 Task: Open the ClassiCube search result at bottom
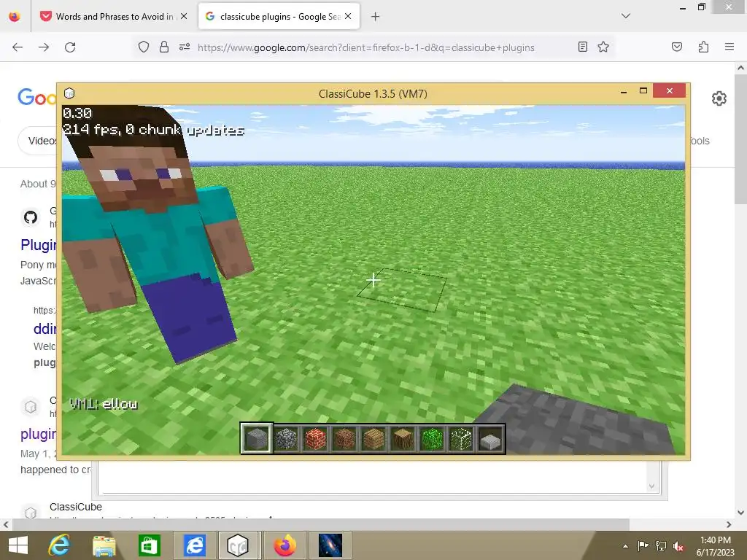coord(75,507)
